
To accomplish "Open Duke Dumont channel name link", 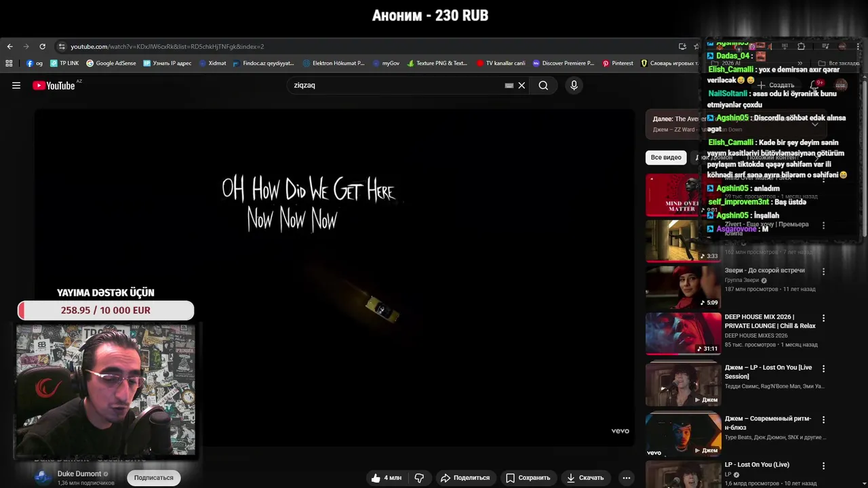I will coord(79,474).
